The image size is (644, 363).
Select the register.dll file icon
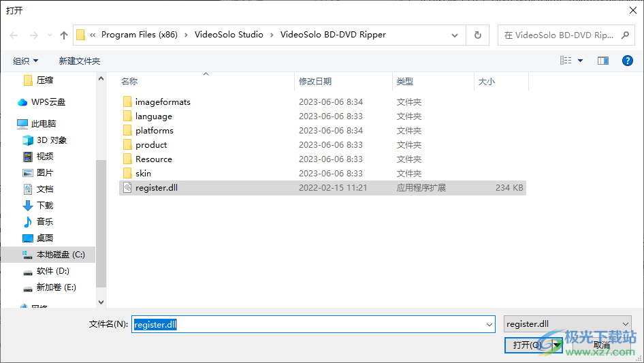click(127, 187)
